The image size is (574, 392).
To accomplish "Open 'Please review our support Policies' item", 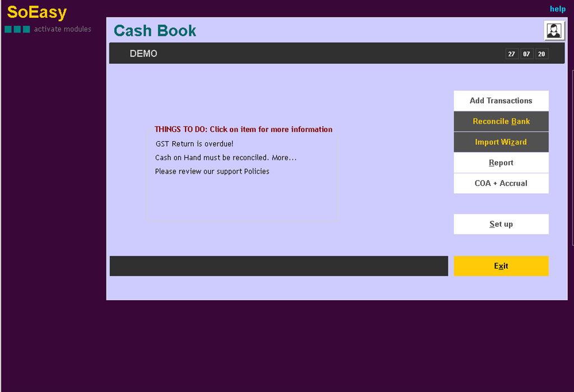I will point(212,171).
